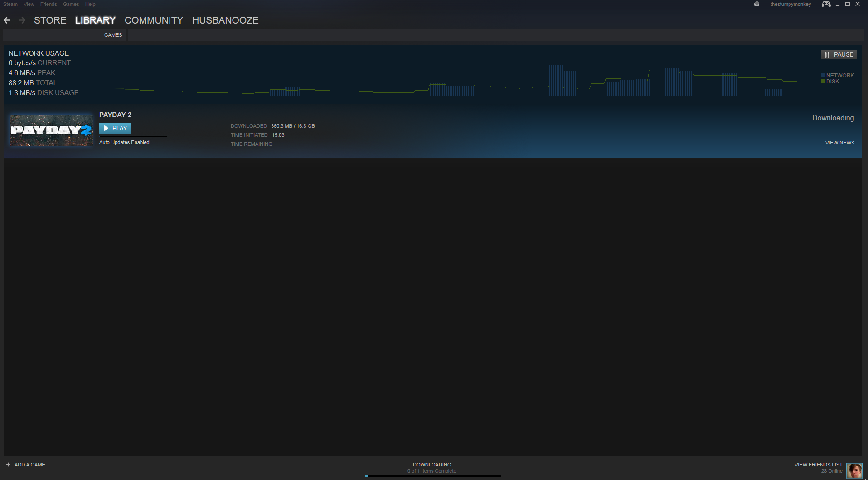The image size is (868, 480).
Task: Open the Friends menu
Action: pos(48,4)
